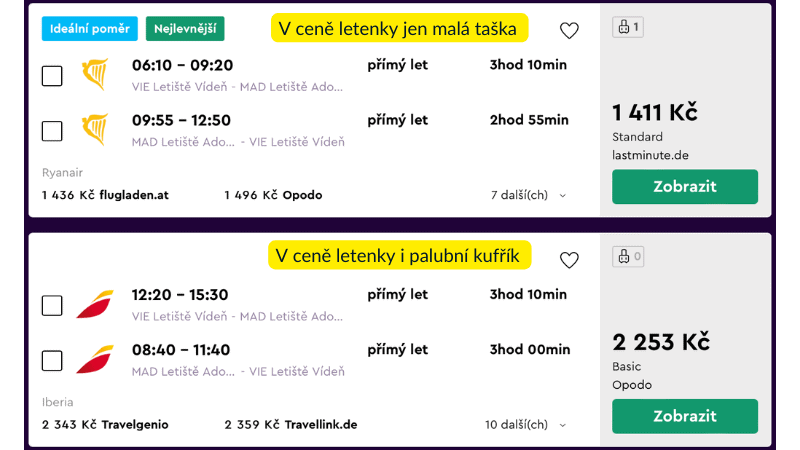Select the Ideální poměr tag
Viewport: 800px width, 450px height.
point(90,29)
